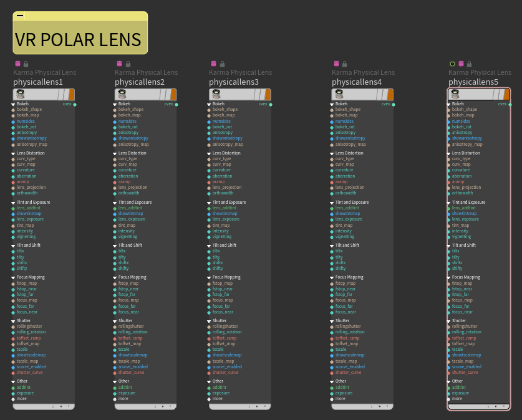Collapse Tint and Exposure group on physicallens5
The width and height of the screenshot is (522, 420).
coord(449,203)
